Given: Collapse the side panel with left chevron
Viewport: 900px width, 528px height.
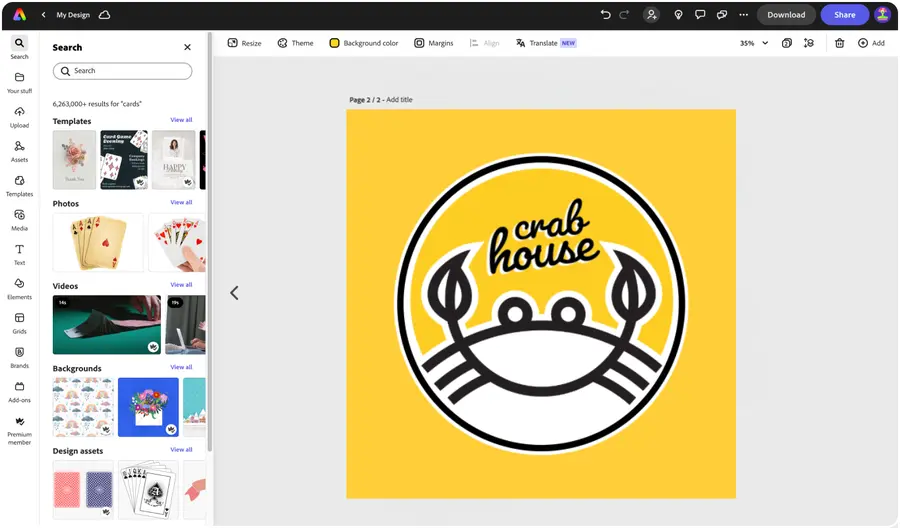Looking at the screenshot, I should pyautogui.click(x=234, y=293).
